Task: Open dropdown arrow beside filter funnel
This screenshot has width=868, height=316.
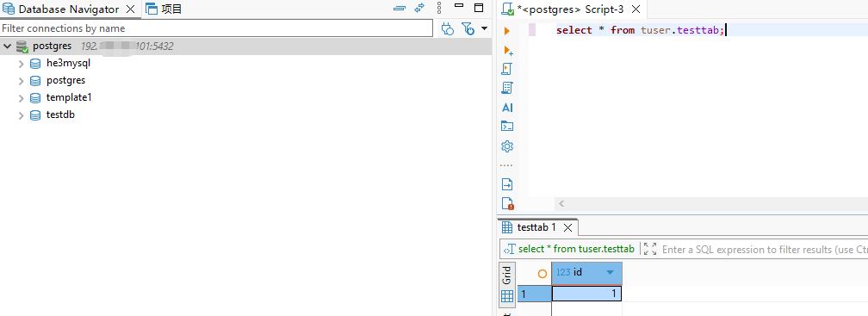Action: point(484,28)
